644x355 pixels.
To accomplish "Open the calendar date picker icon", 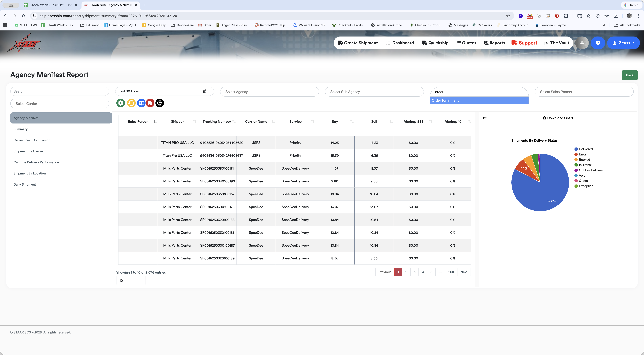I will (205, 91).
